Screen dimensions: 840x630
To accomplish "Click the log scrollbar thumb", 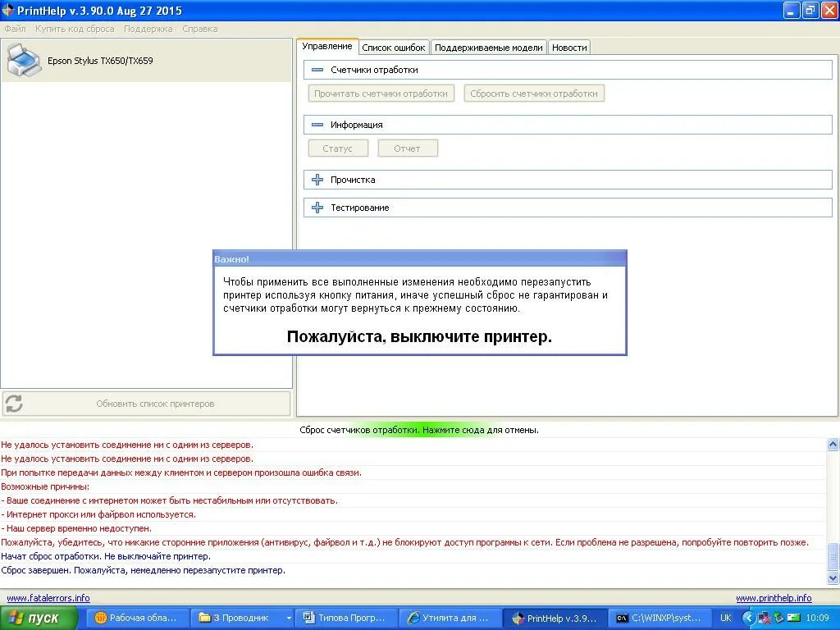I will pyautogui.click(x=833, y=557).
